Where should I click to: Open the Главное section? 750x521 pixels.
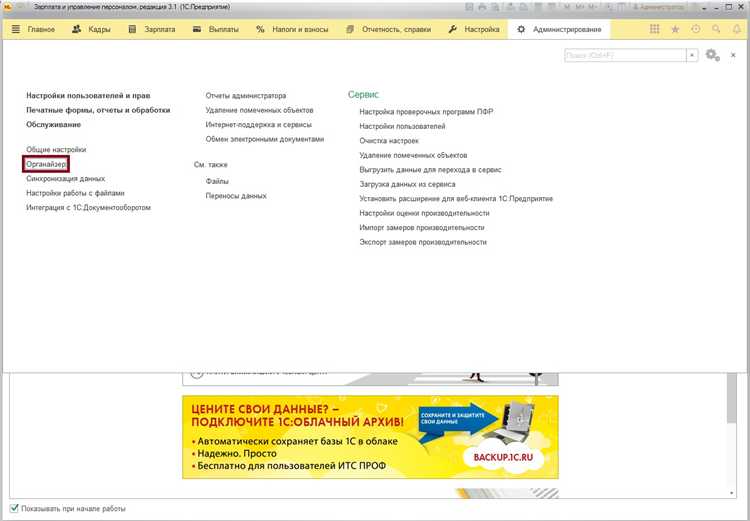[x=33, y=29]
